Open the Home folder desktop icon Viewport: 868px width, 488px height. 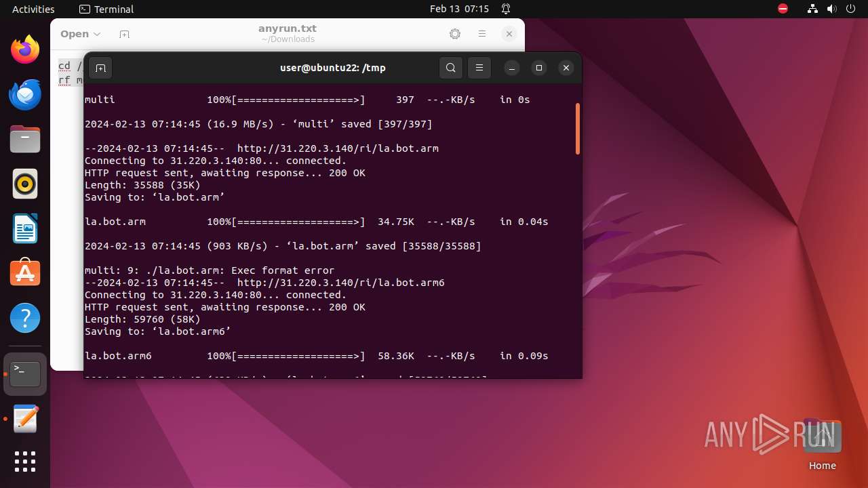click(822, 444)
